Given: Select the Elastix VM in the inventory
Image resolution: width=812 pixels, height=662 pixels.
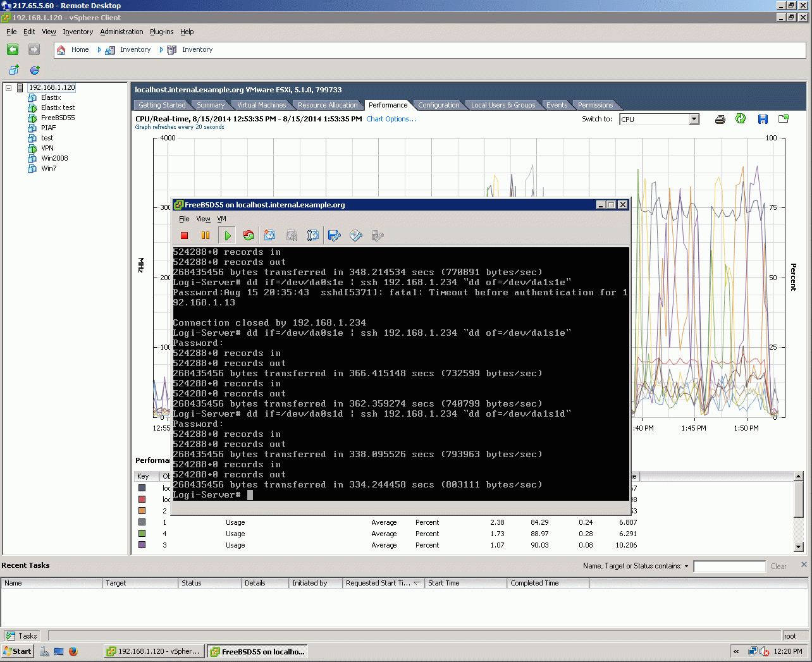Looking at the screenshot, I should pyautogui.click(x=51, y=97).
